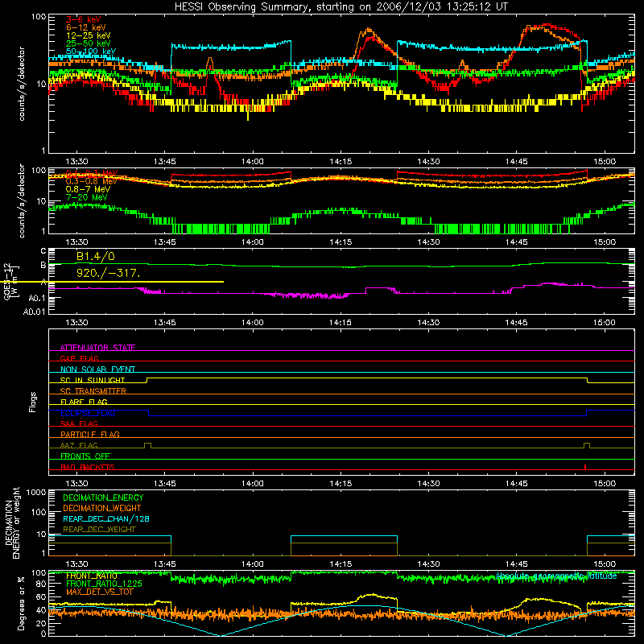Click the 14:15 tick label under the Flags panel
This screenshot has width=644, height=644.
[340, 484]
